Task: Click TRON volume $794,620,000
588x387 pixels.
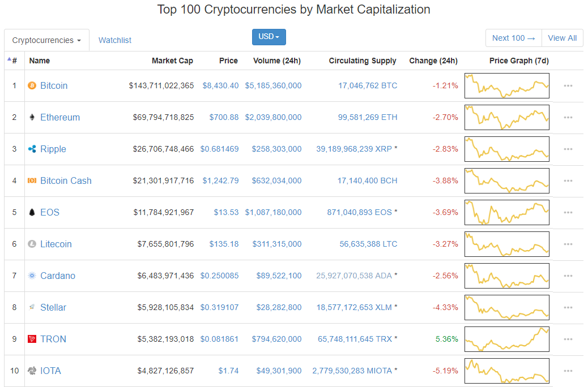Action: tap(276, 339)
